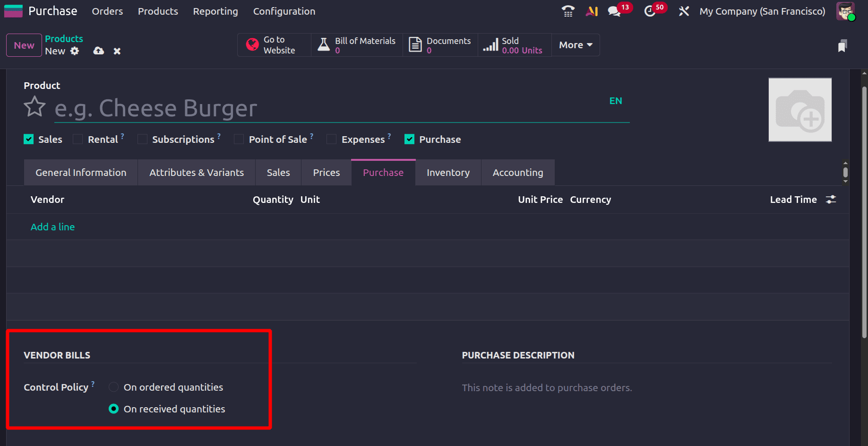
Task: Open the Reporting menu
Action: coord(215,11)
